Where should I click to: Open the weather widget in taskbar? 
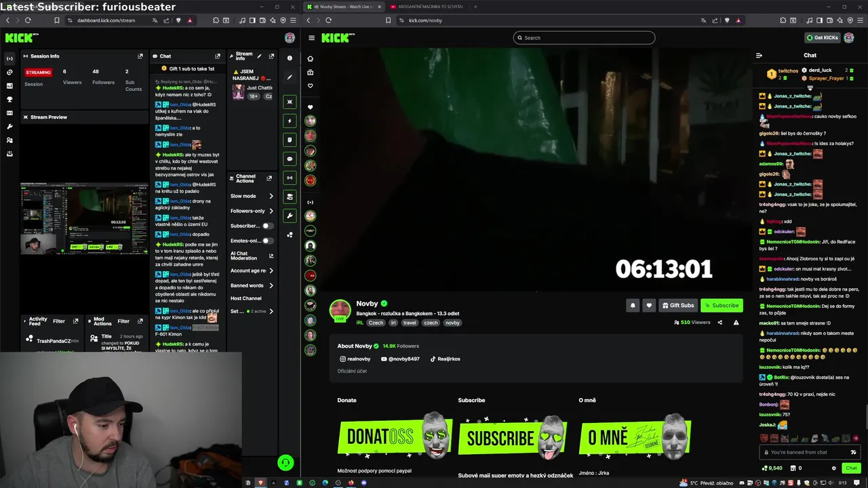click(707, 483)
